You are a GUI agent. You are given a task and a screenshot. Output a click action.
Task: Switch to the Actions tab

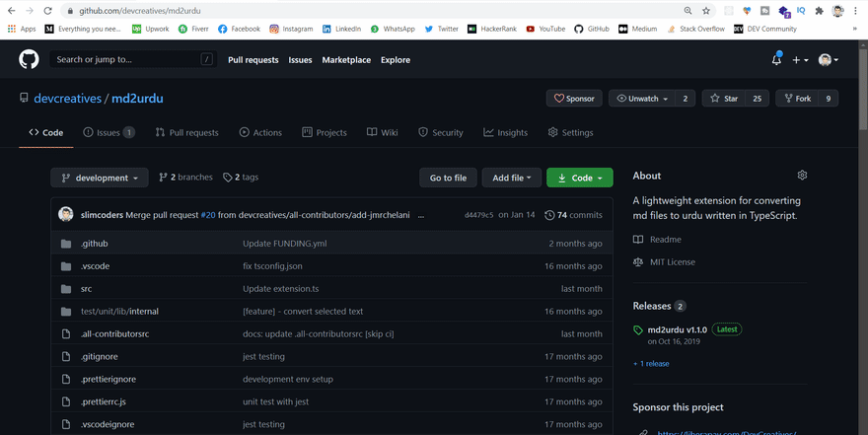tap(260, 132)
